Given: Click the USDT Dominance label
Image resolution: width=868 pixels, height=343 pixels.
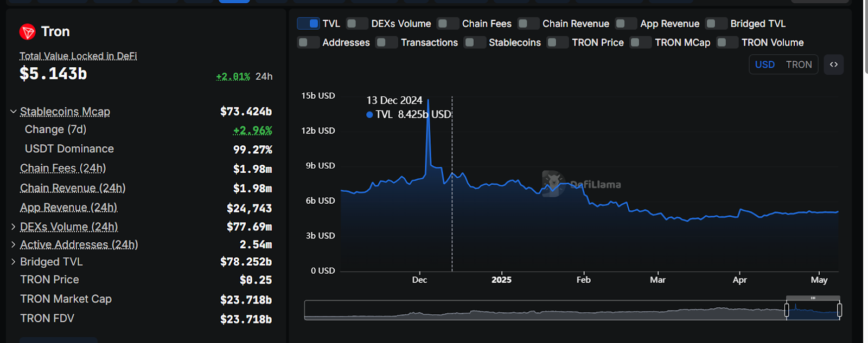Looking at the screenshot, I should [x=69, y=148].
